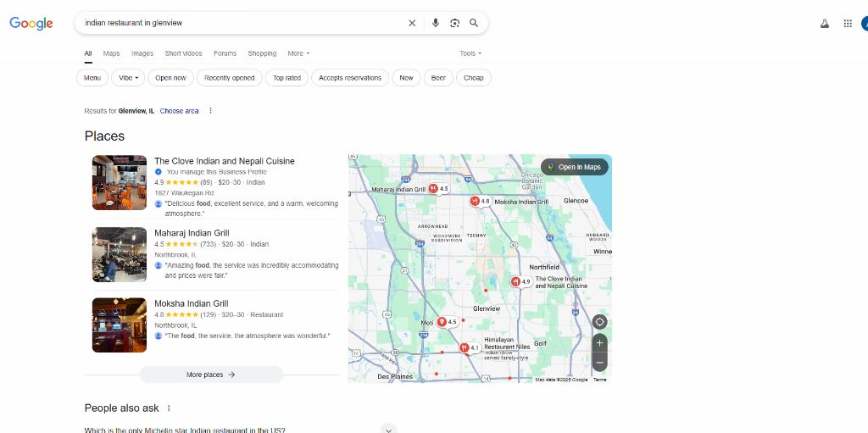Zoom out on the map
Image resolution: width=868 pixels, height=433 pixels.
point(599,362)
